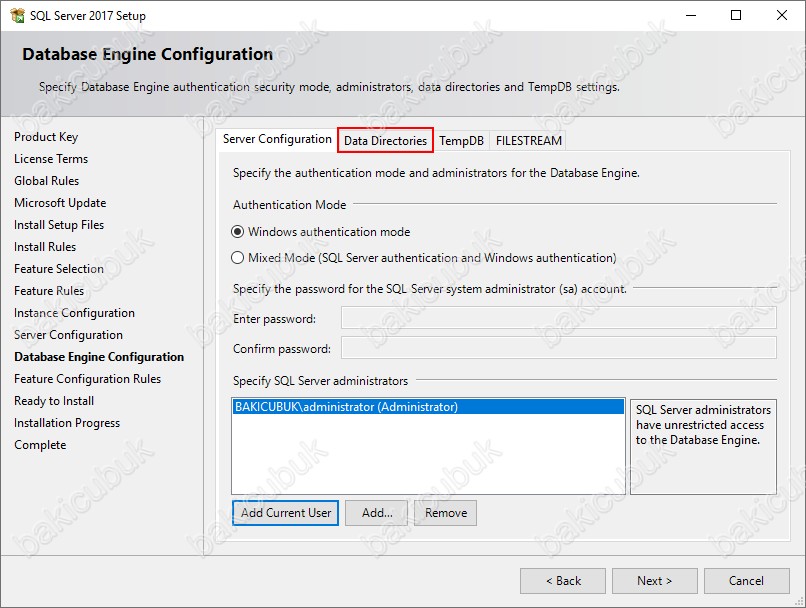Close the SQL Server 2017 Setup window
The height and width of the screenshot is (608, 806).
click(782, 15)
